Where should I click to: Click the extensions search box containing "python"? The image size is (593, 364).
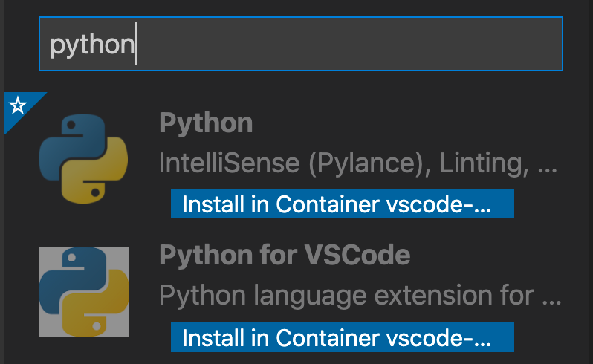click(x=300, y=44)
